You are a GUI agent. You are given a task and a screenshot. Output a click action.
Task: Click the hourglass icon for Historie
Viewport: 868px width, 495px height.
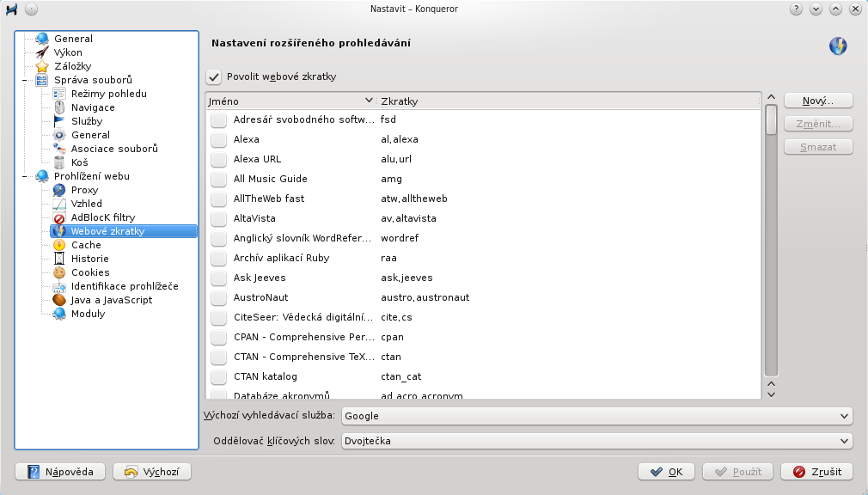(59, 259)
